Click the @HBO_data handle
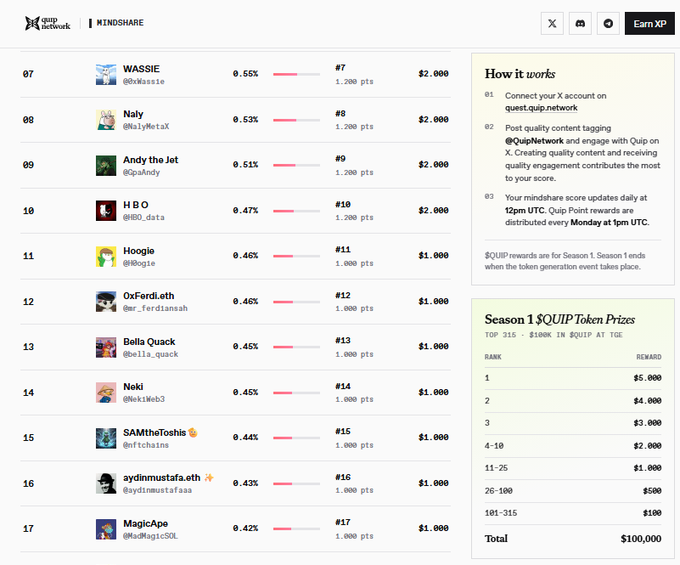This screenshot has width=680, height=565. (x=144, y=218)
